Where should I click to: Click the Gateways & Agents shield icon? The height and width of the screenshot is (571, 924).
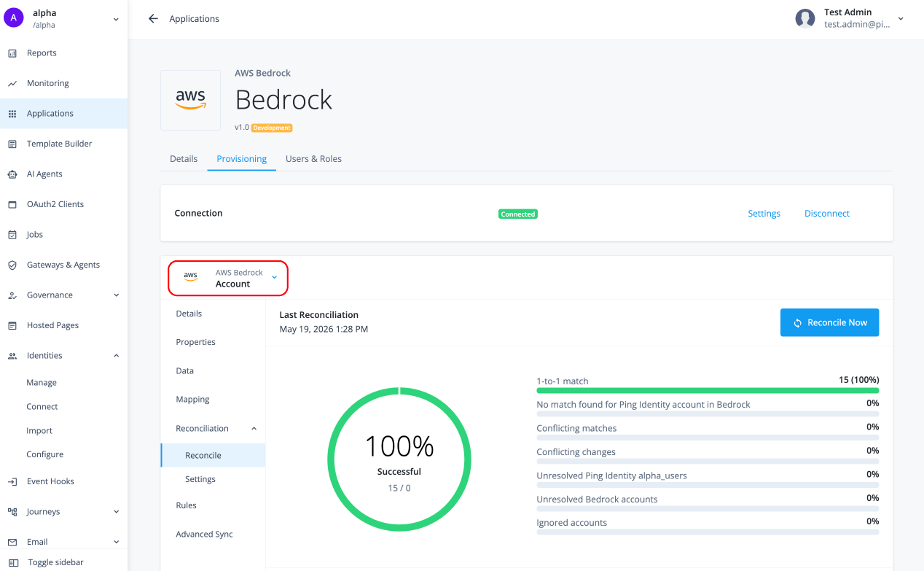coord(12,265)
